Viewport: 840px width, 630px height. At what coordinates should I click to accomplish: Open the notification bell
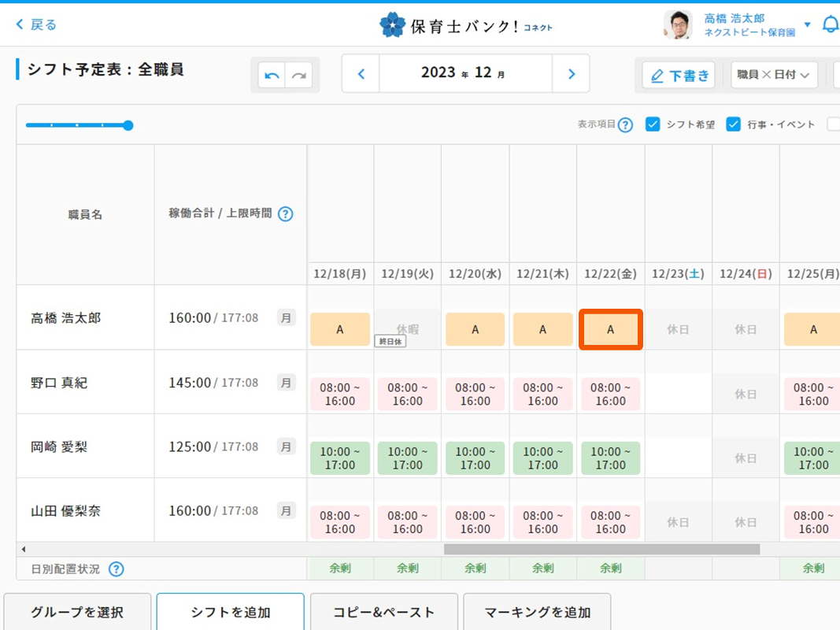tap(830, 24)
